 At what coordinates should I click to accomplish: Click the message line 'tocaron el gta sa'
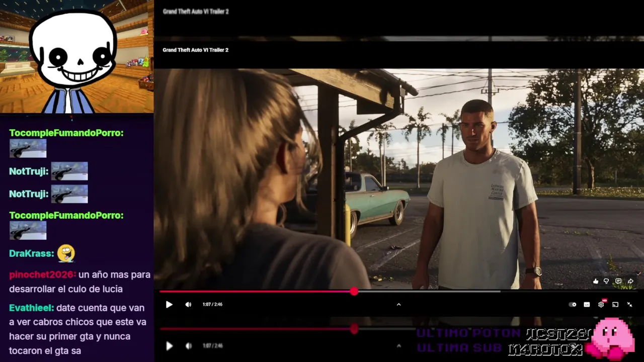pos(45,351)
